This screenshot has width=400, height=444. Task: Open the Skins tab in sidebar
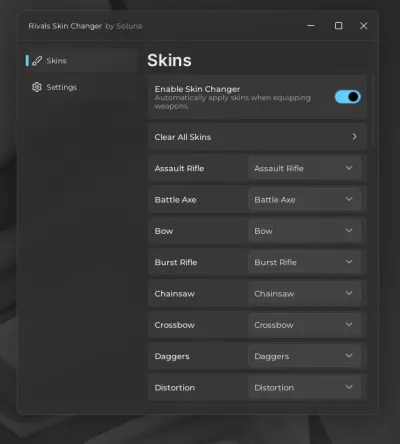(81, 61)
